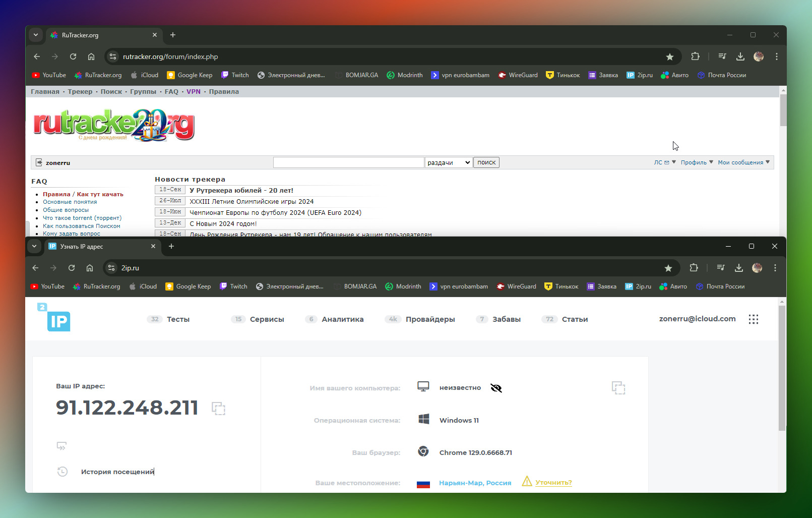The image size is (812, 518).
Task: Open Extensions puzzle icon in RuTracker window
Action: (695, 56)
